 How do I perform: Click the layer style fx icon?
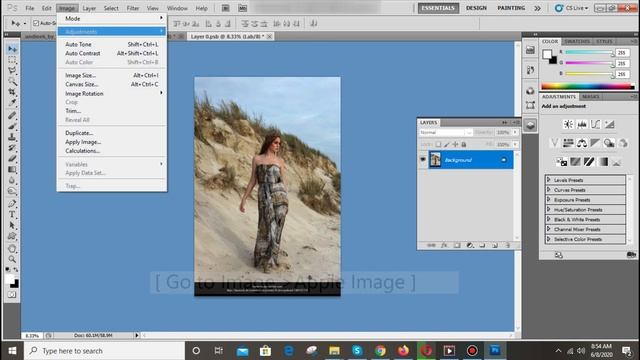444,245
